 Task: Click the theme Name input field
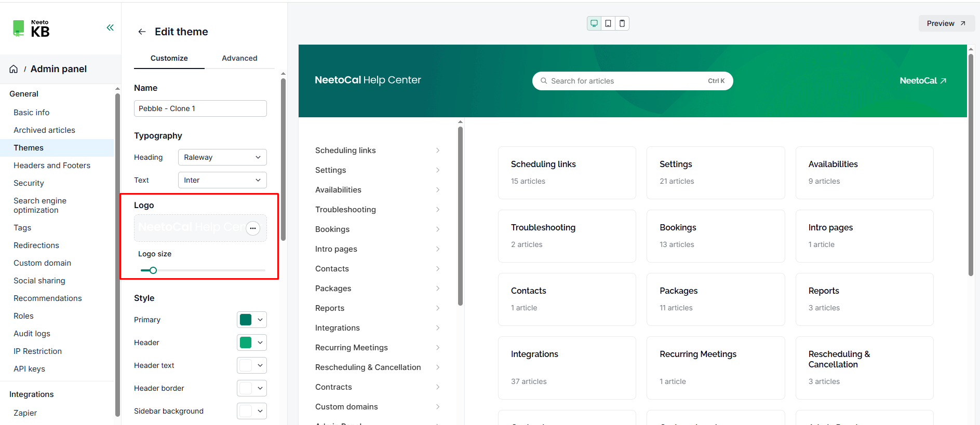(200, 108)
